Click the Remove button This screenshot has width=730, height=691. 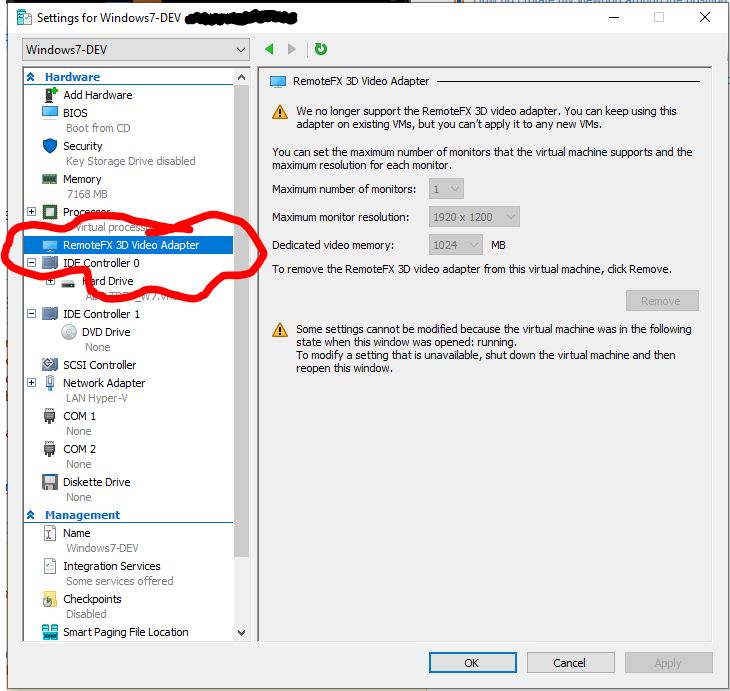point(662,301)
